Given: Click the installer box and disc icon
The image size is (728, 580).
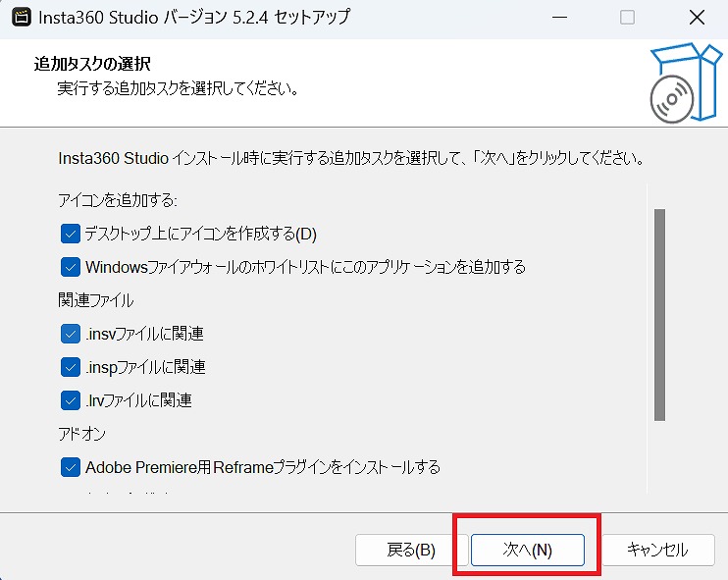Looking at the screenshot, I should [x=685, y=82].
